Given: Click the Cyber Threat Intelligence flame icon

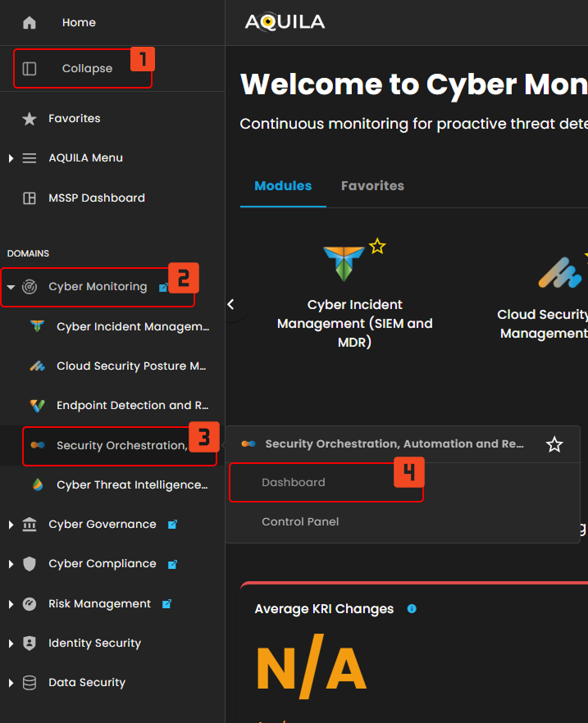Looking at the screenshot, I should coord(37,485).
